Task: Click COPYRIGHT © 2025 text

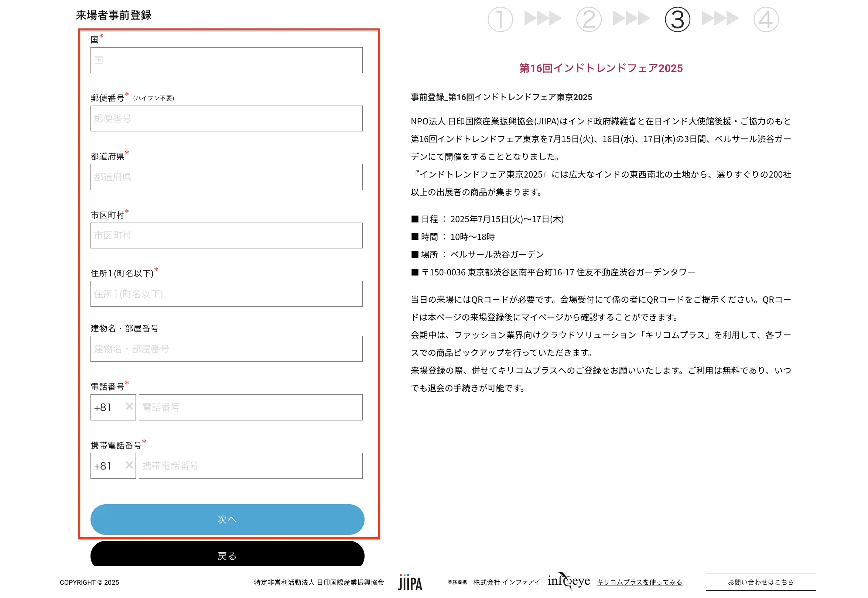Action: pyautogui.click(x=89, y=582)
